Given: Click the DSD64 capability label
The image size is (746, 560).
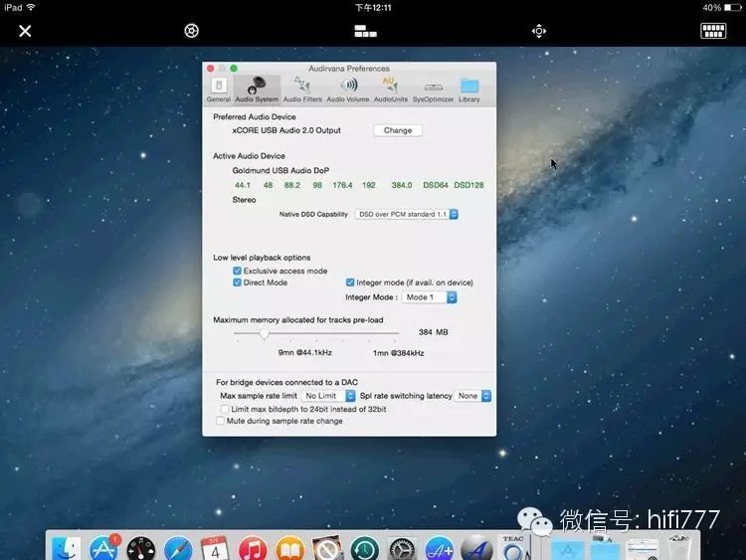Looking at the screenshot, I should (436, 185).
